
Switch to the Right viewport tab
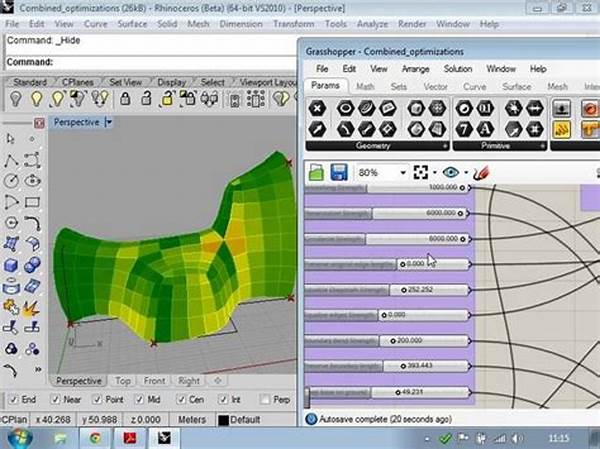point(189,381)
